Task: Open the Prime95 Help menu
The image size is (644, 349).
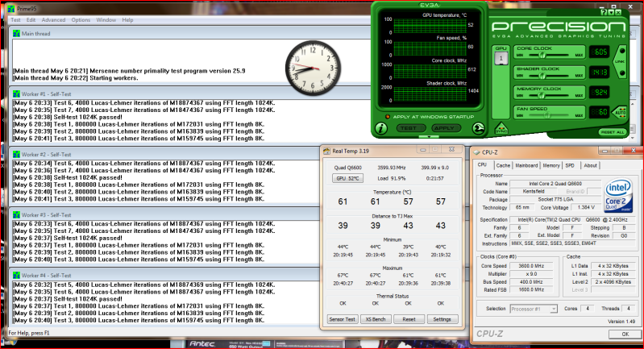Action: pos(127,19)
